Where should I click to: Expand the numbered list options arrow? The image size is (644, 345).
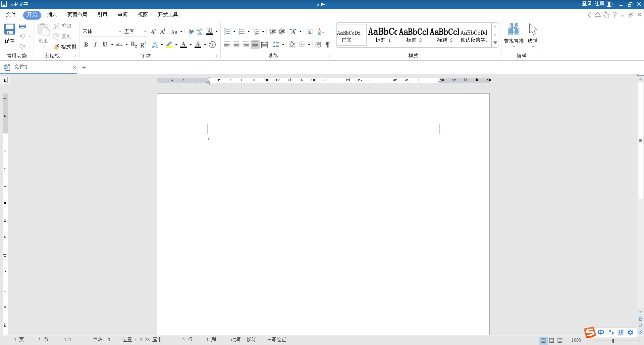coord(248,31)
